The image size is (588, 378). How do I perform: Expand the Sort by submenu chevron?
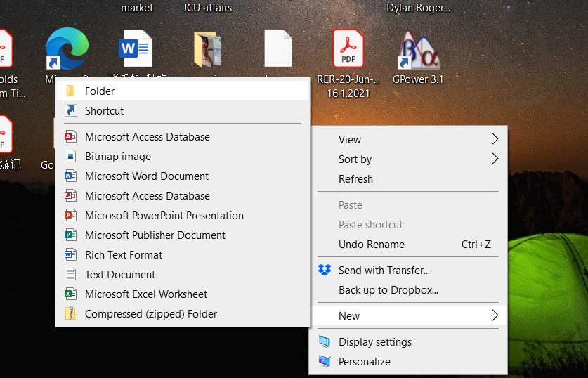pos(495,159)
